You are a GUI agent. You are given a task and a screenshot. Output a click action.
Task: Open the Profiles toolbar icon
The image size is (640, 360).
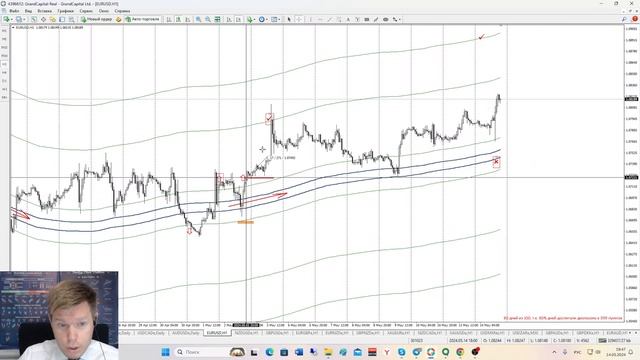click(x=18, y=19)
